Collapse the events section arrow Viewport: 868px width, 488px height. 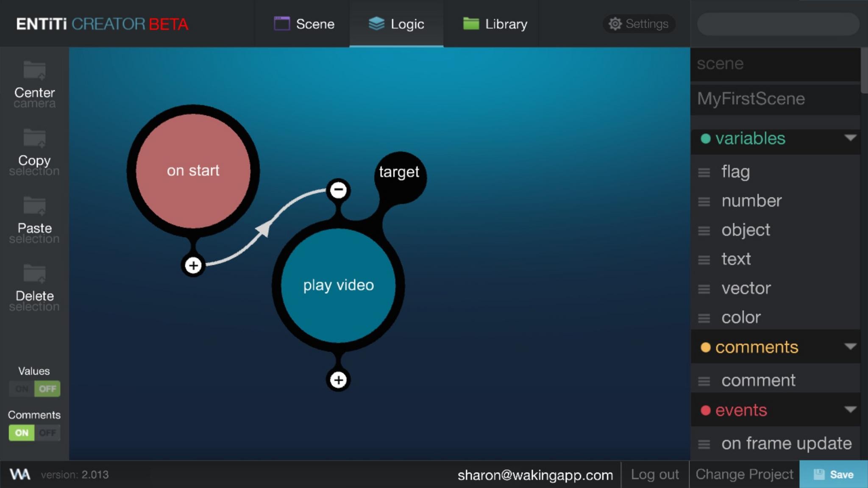point(850,409)
